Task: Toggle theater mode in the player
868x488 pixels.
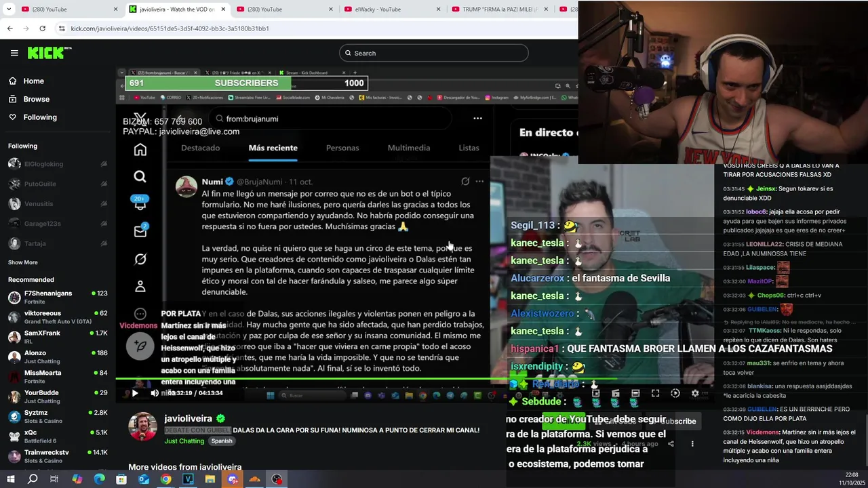Action: pyautogui.click(x=635, y=392)
